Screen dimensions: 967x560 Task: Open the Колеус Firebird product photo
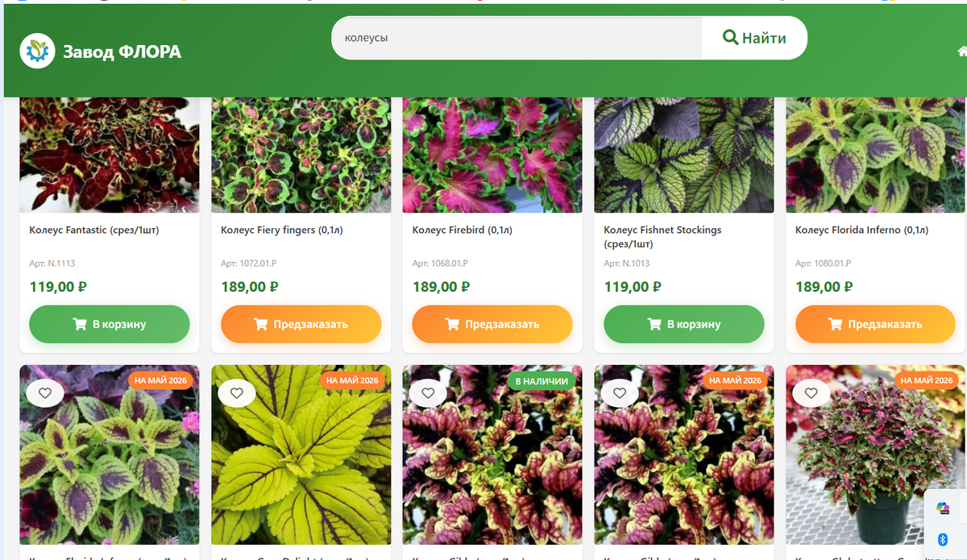point(492,155)
